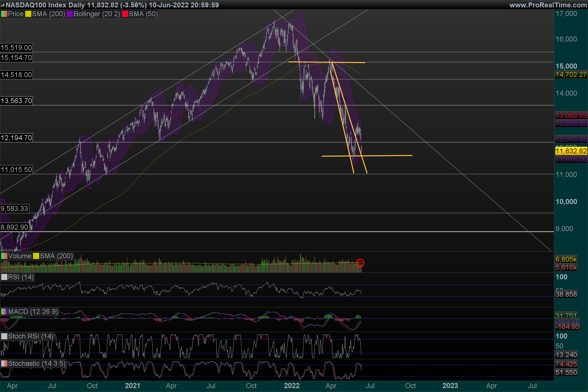The width and height of the screenshot is (588, 392).
Task: Click the yellow SMA (200) color swatch
Action: pos(28,14)
